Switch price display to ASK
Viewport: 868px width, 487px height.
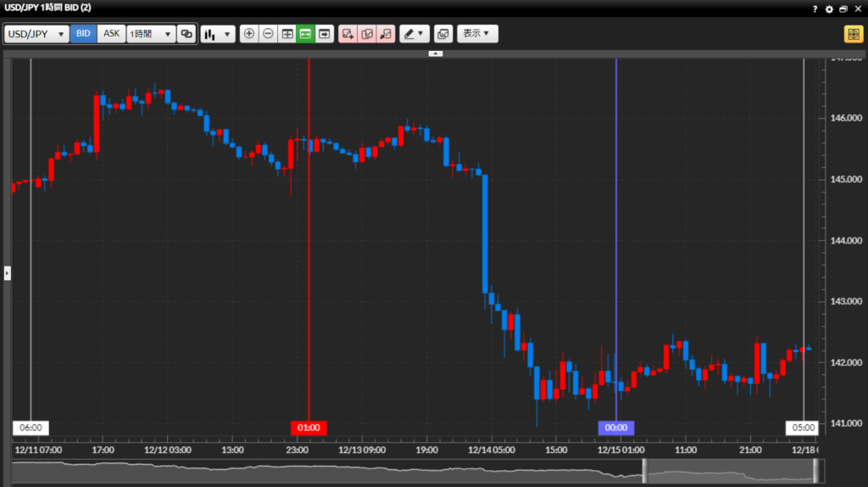(x=111, y=34)
